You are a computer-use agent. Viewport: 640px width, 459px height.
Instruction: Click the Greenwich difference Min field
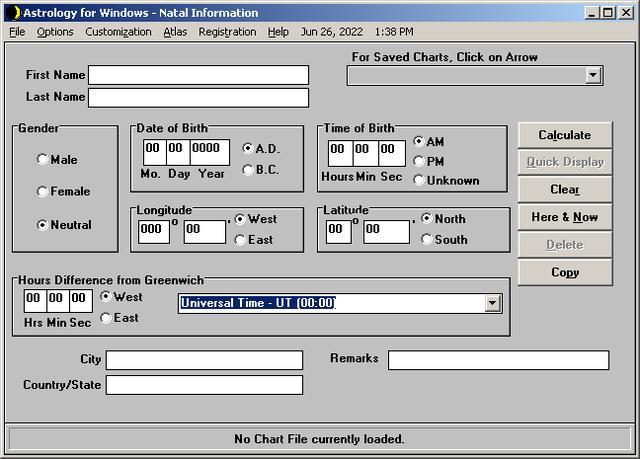point(58,301)
